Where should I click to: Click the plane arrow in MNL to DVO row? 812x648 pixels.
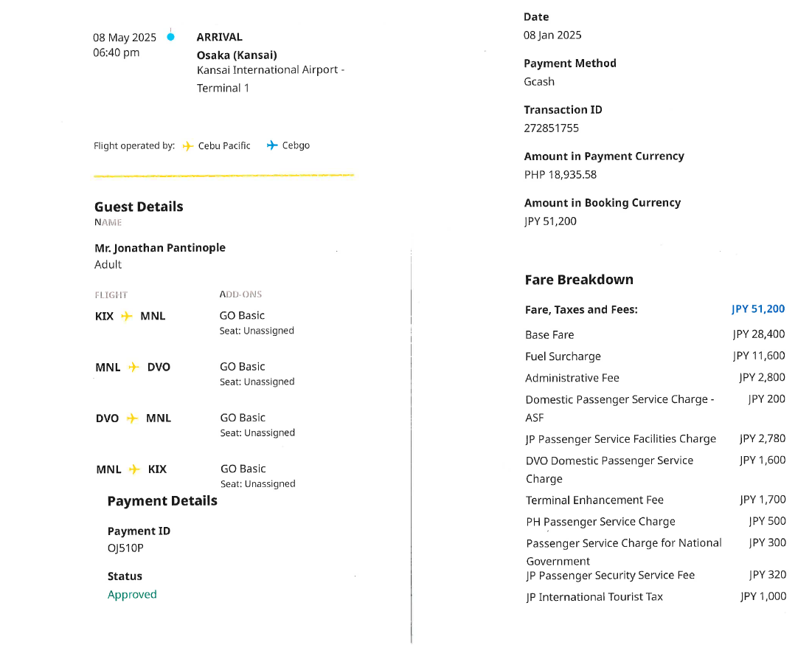pyautogui.click(x=133, y=367)
